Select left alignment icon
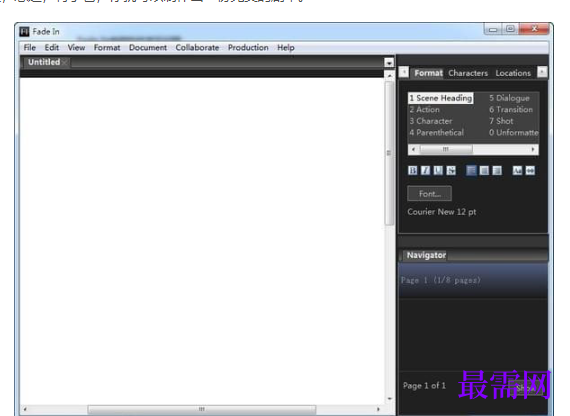Image resolution: width=570 pixels, height=416 pixels. click(x=471, y=170)
